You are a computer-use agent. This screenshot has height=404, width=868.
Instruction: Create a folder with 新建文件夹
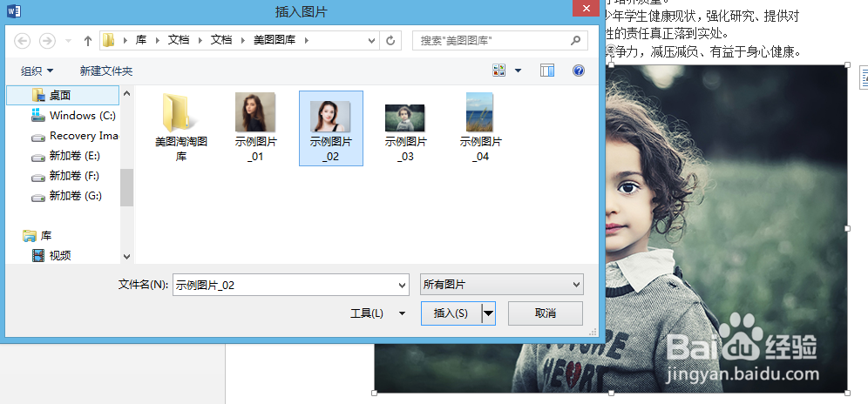(106, 71)
